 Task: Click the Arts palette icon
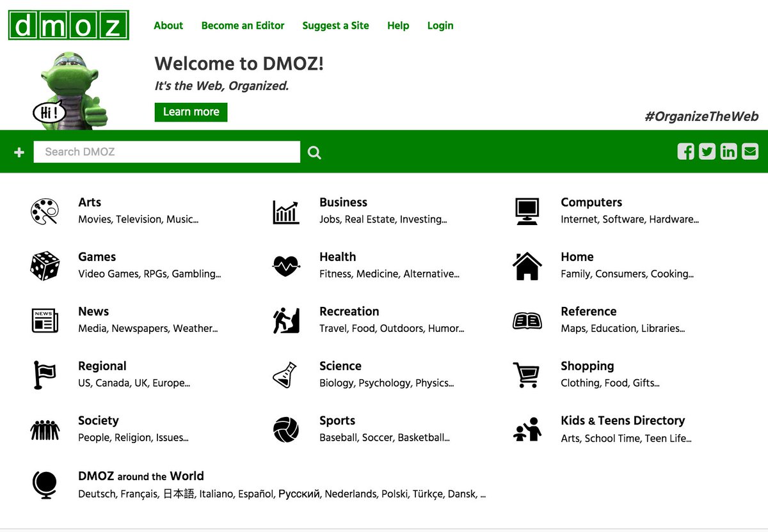pyautogui.click(x=45, y=211)
